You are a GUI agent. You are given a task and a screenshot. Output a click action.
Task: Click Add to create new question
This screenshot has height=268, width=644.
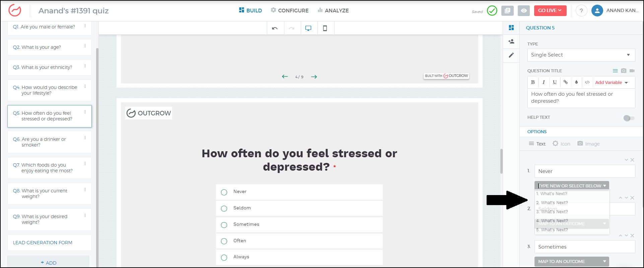[x=49, y=263]
